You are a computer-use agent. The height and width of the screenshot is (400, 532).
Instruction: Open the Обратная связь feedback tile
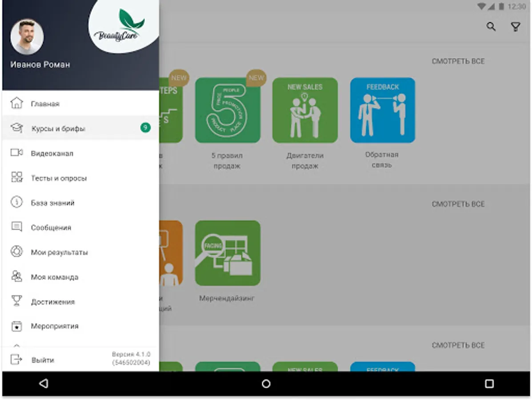tap(382, 110)
